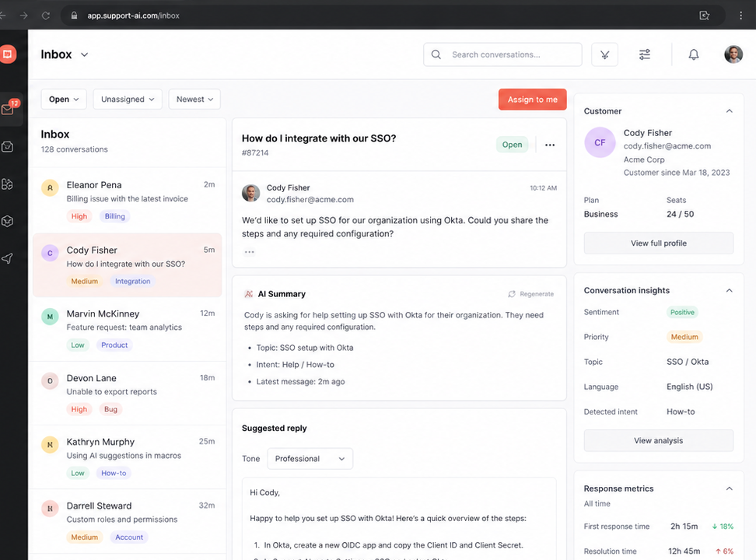Click the filter funnel icon button
This screenshot has height=560, width=756.
click(x=604, y=54)
